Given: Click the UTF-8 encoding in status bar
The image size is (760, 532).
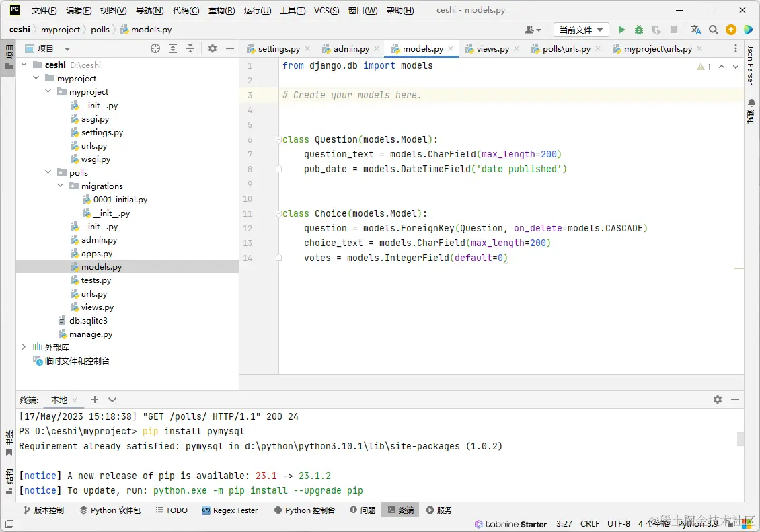Looking at the screenshot, I should 619,523.
